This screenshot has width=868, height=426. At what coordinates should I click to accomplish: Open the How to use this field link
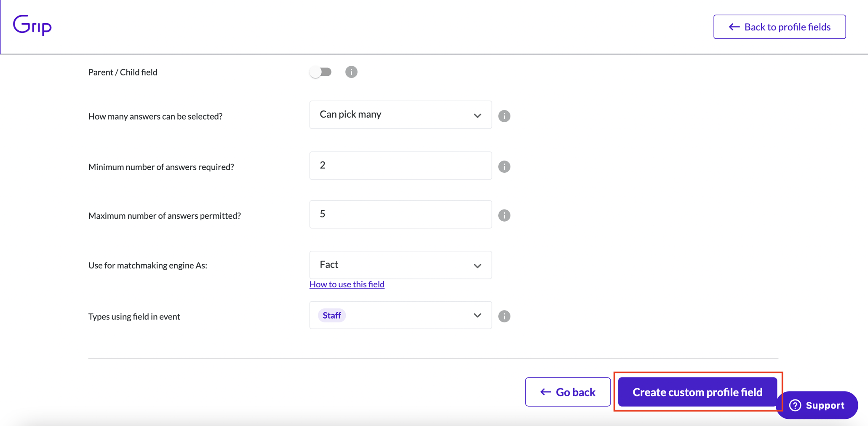347,284
